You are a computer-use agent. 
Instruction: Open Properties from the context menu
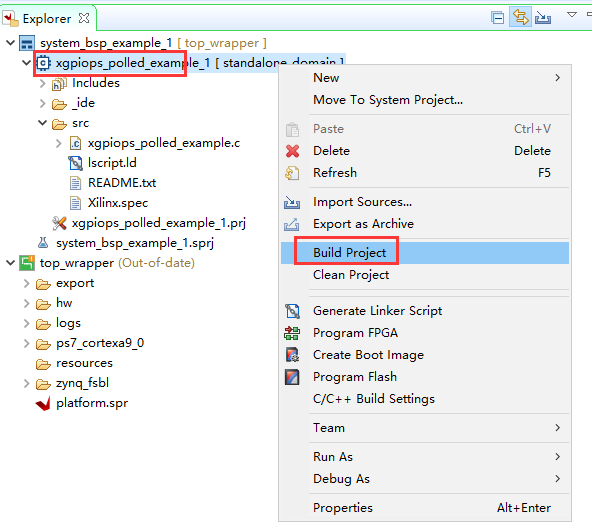[x=425, y=508]
